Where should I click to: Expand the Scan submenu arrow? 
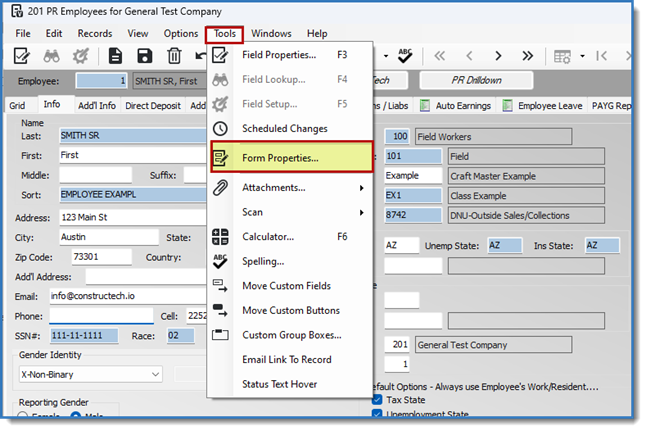point(361,213)
